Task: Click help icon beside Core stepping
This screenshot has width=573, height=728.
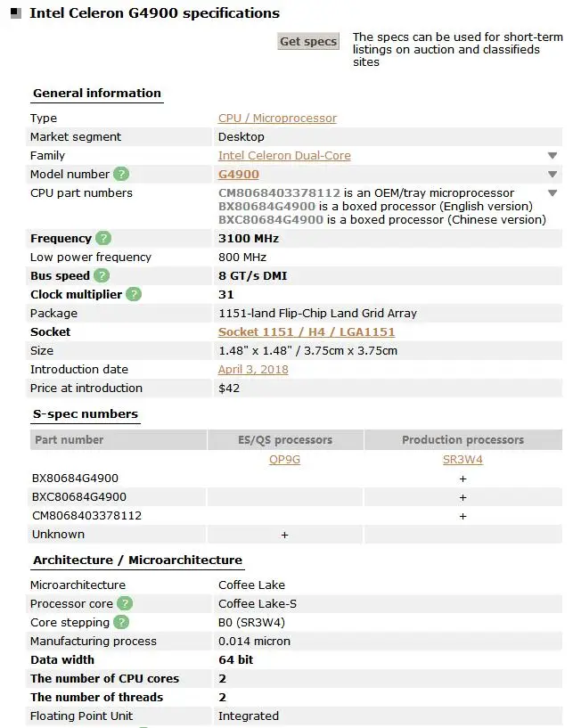Action: (121, 623)
